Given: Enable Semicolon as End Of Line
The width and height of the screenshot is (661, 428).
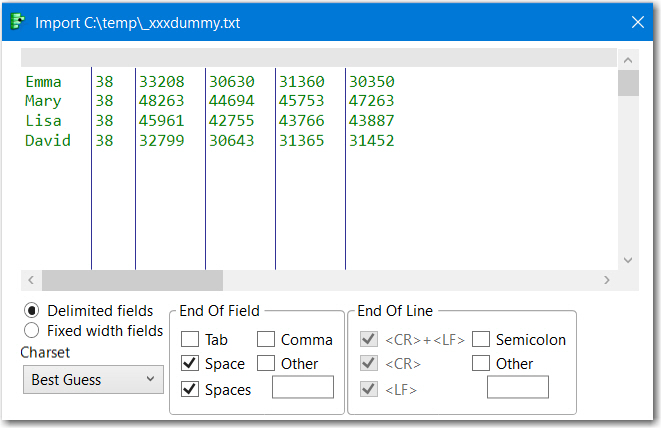Looking at the screenshot, I should pos(481,340).
